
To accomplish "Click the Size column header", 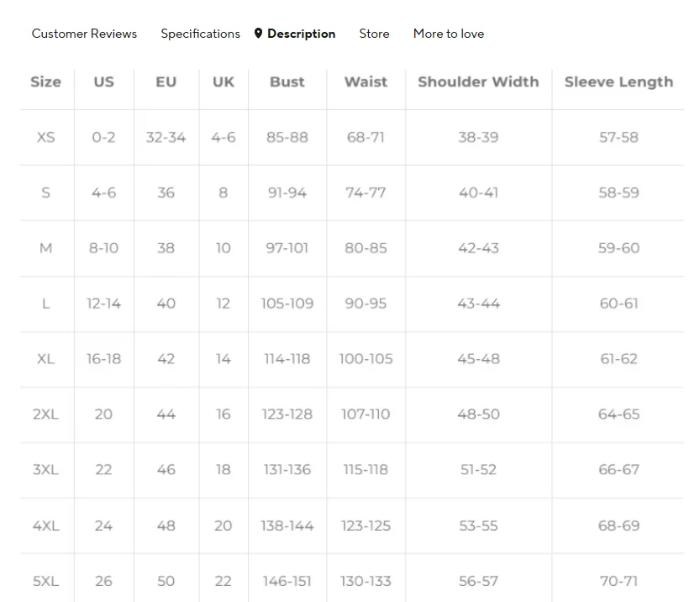I will 45,82.
